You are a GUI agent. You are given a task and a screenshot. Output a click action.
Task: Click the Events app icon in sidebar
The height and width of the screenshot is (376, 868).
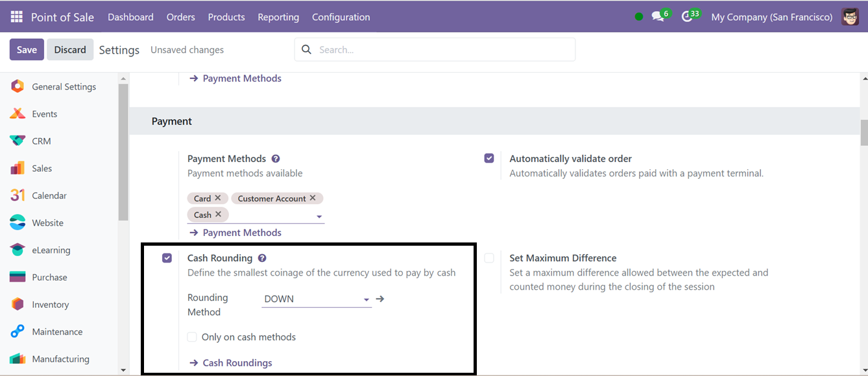pyautogui.click(x=18, y=113)
